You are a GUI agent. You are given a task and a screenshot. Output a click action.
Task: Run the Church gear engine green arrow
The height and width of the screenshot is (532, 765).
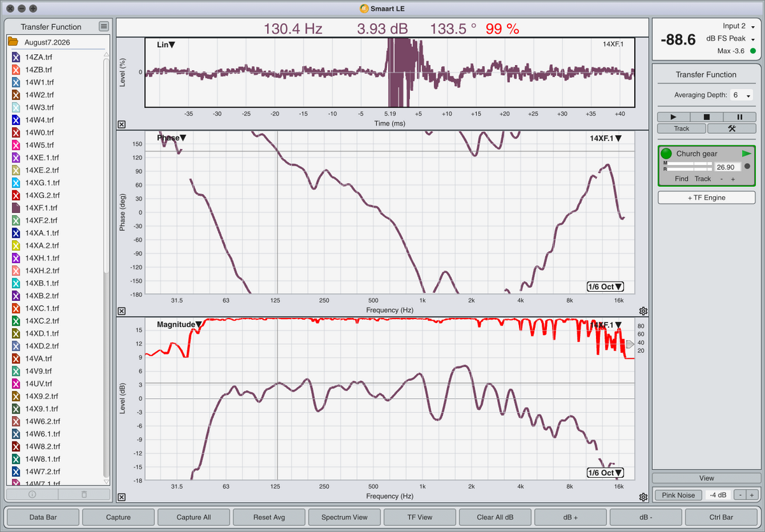click(x=747, y=154)
